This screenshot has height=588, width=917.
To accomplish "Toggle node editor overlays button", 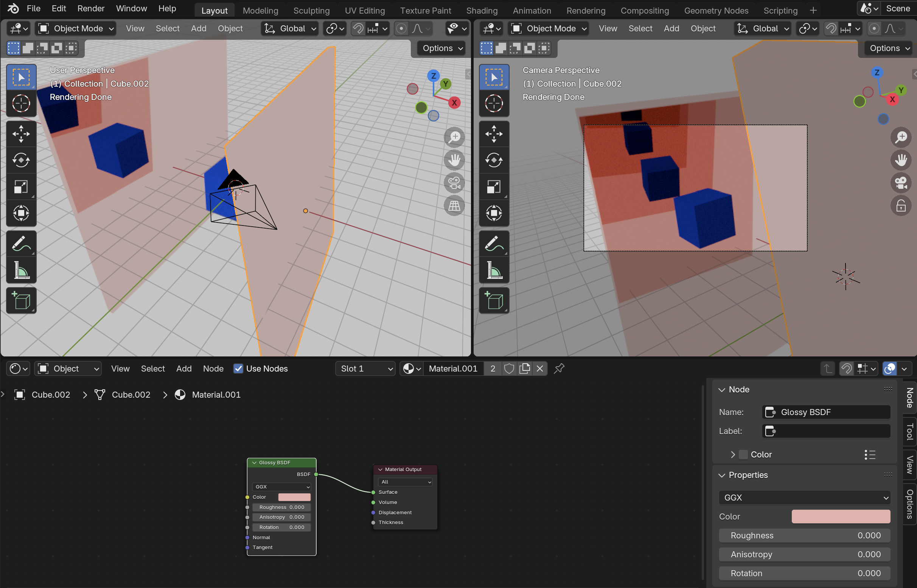I will click(889, 369).
